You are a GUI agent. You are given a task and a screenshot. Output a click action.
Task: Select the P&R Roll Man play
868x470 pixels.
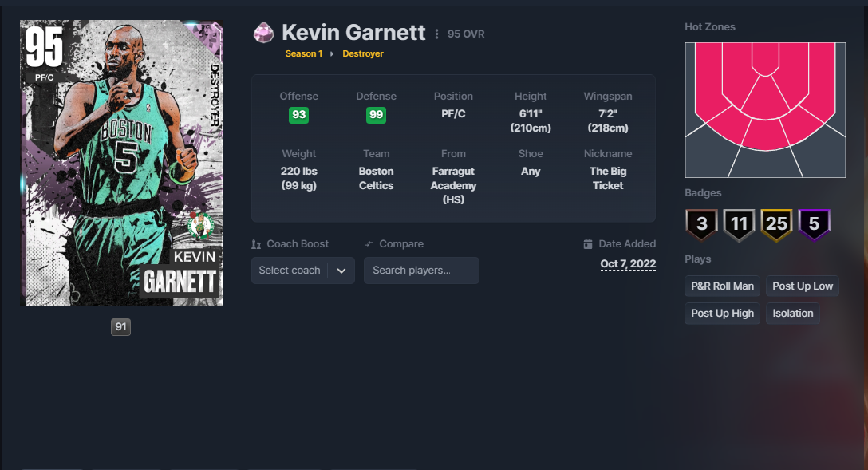pyautogui.click(x=723, y=286)
